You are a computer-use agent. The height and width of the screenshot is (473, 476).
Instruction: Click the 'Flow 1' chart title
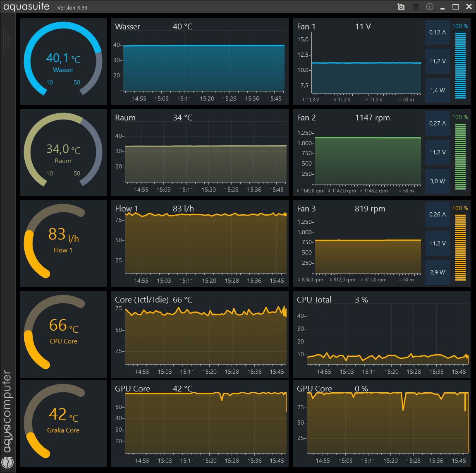click(126, 209)
